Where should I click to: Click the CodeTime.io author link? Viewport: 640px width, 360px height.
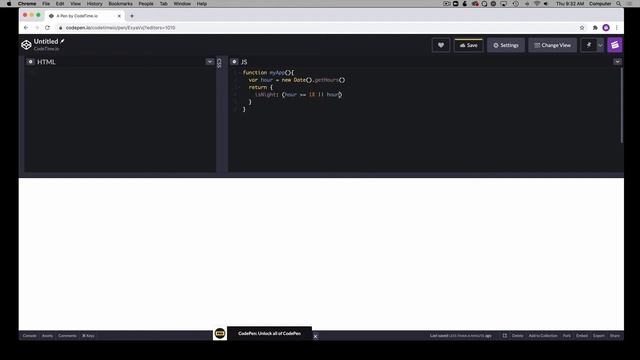[46, 49]
